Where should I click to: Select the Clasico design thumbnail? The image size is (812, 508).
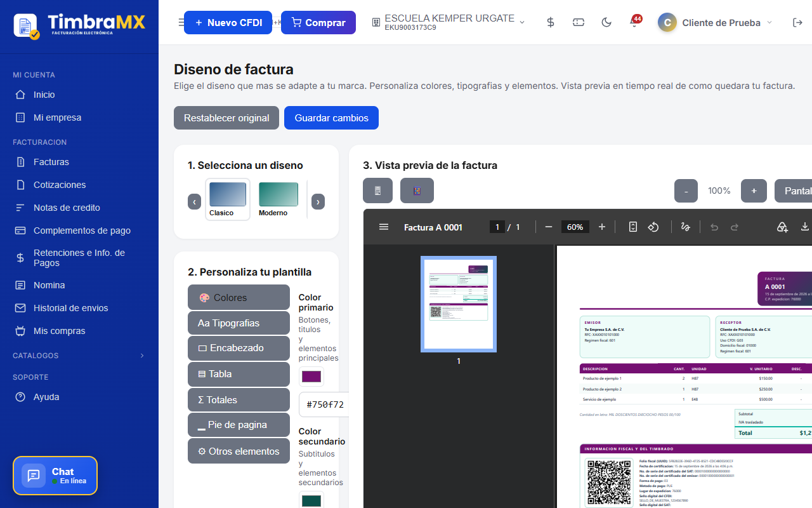[228, 199]
